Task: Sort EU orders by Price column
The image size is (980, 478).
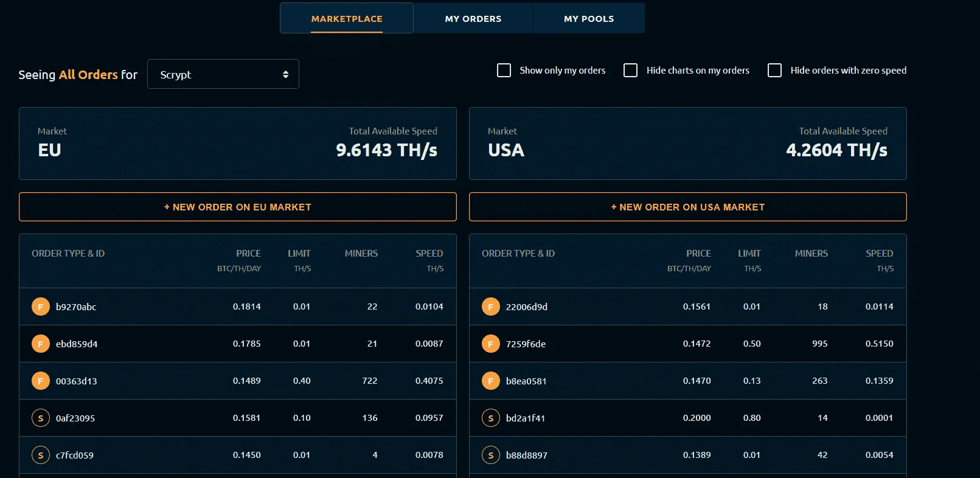Action: pos(248,253)
